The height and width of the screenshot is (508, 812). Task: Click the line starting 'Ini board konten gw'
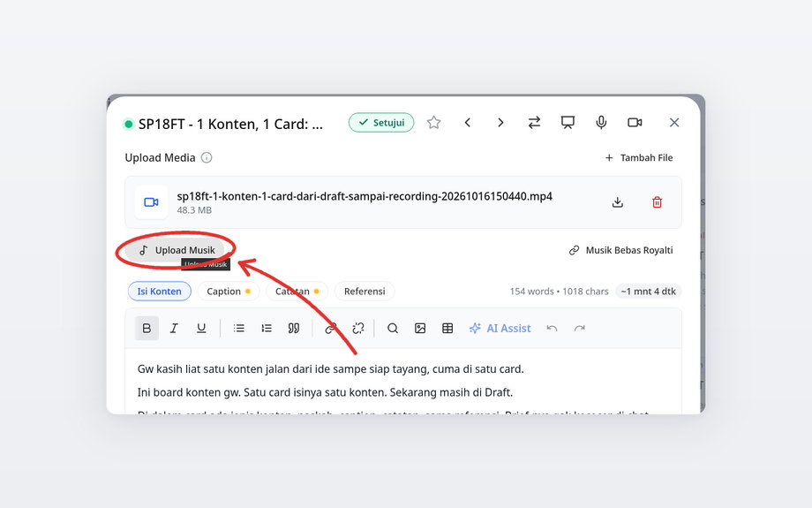click(325, 392)
